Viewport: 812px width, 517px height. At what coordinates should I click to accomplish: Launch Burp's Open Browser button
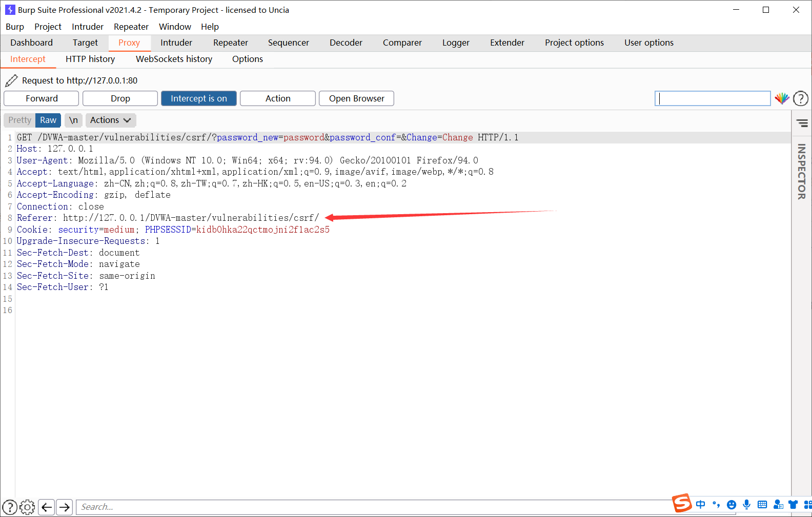357,98
